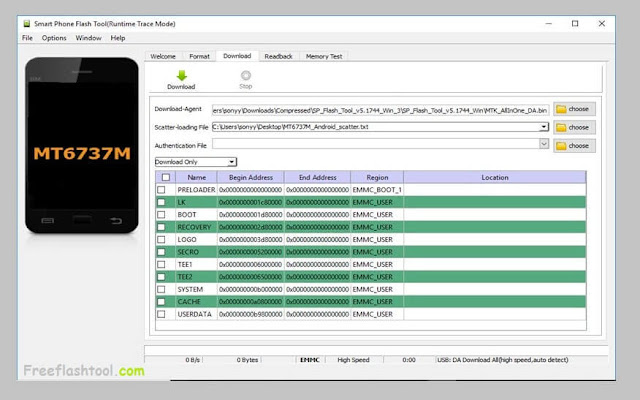Click the RECOVERY name cell
Screen dimensions: 640x400
pos(196,227)
